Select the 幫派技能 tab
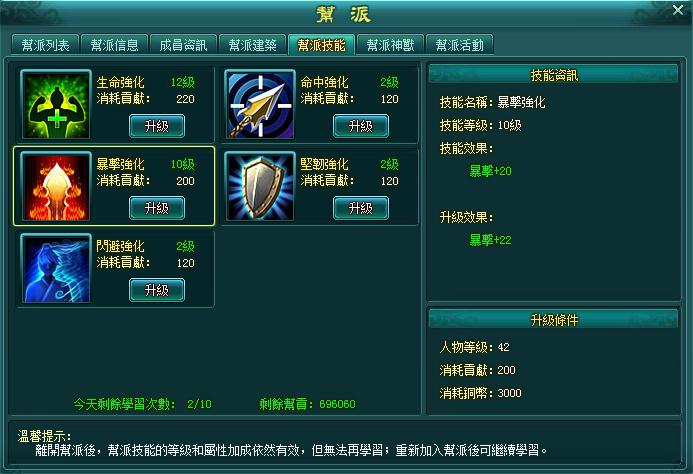This screenshot has height=474, width=693. coord(321,45)
